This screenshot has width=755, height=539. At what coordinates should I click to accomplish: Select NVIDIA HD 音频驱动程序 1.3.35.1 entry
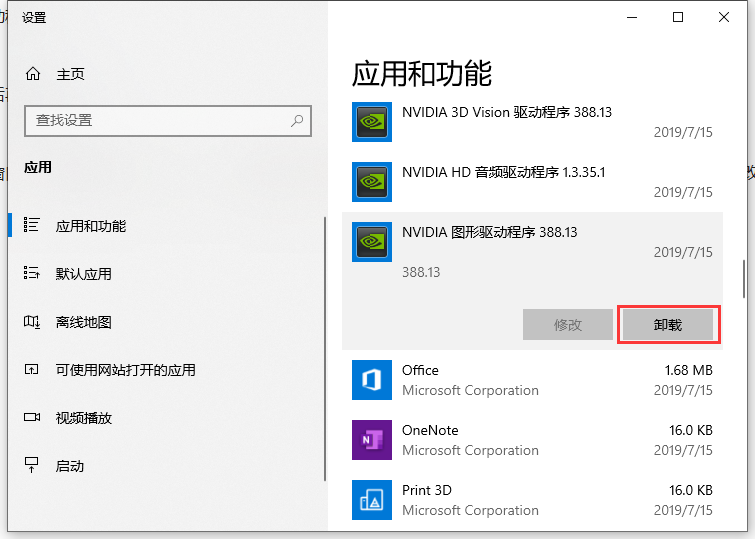(x=504, y=172)
